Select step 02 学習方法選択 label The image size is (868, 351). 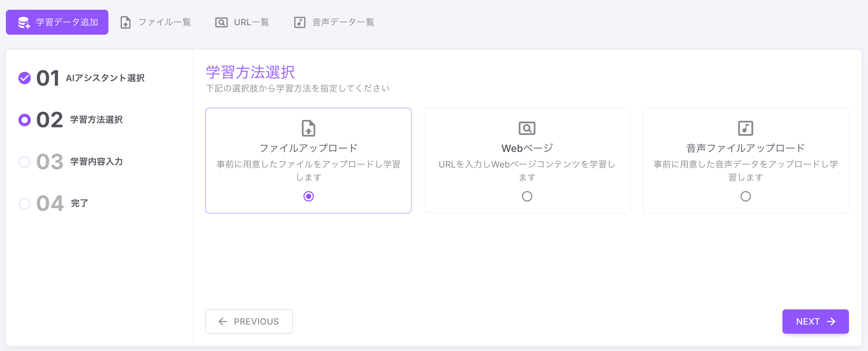coord(96,120)
